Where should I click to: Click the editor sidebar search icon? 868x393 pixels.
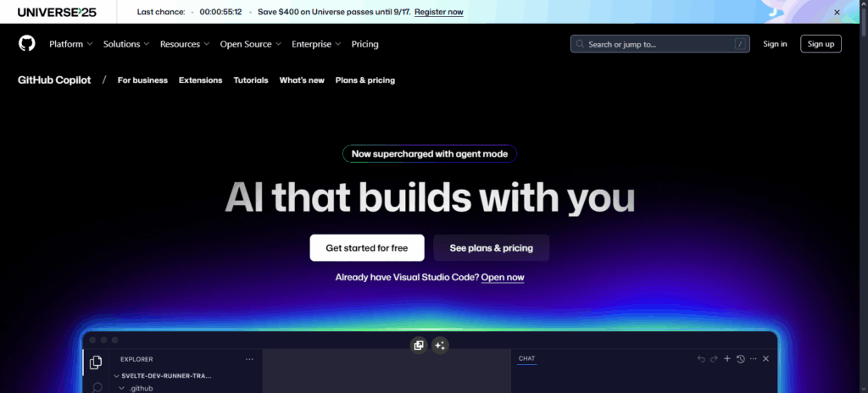pyautogui.click(x=97, y=387)
